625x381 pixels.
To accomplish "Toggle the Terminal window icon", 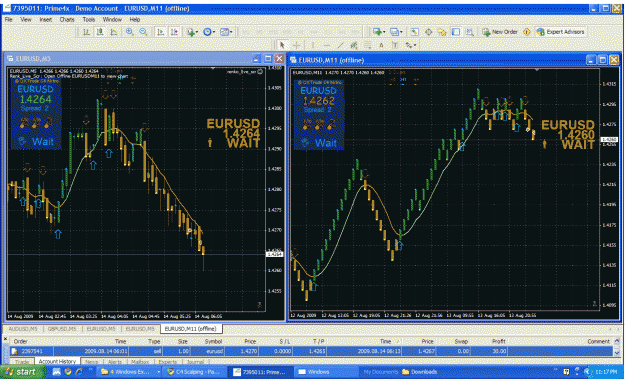I will click(x=456, y=32).
